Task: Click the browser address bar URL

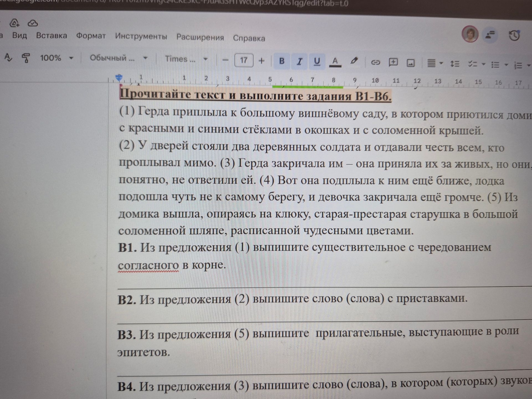Action: (x=174, y=3)
